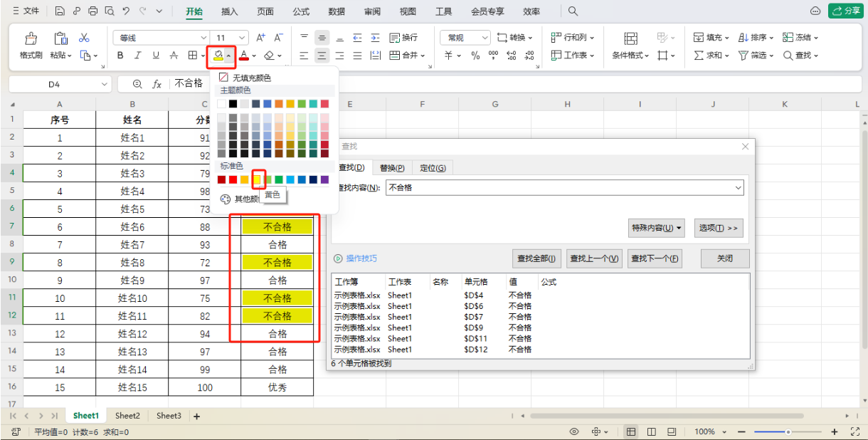Open the Freeze (冻结) dropdown
Image resolution: width=868 pixels, height=440 pixels.
[801, 38]
